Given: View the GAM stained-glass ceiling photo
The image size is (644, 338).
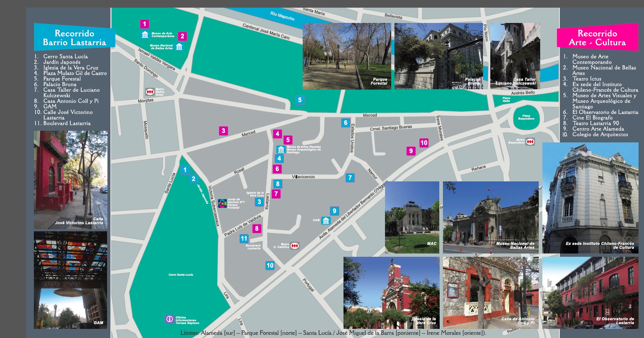Looking at the screenshot, I should coord(71,280).
